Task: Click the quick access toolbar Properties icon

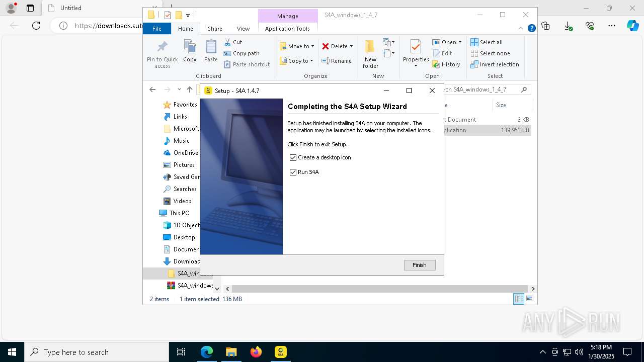Action: [168, 15]
